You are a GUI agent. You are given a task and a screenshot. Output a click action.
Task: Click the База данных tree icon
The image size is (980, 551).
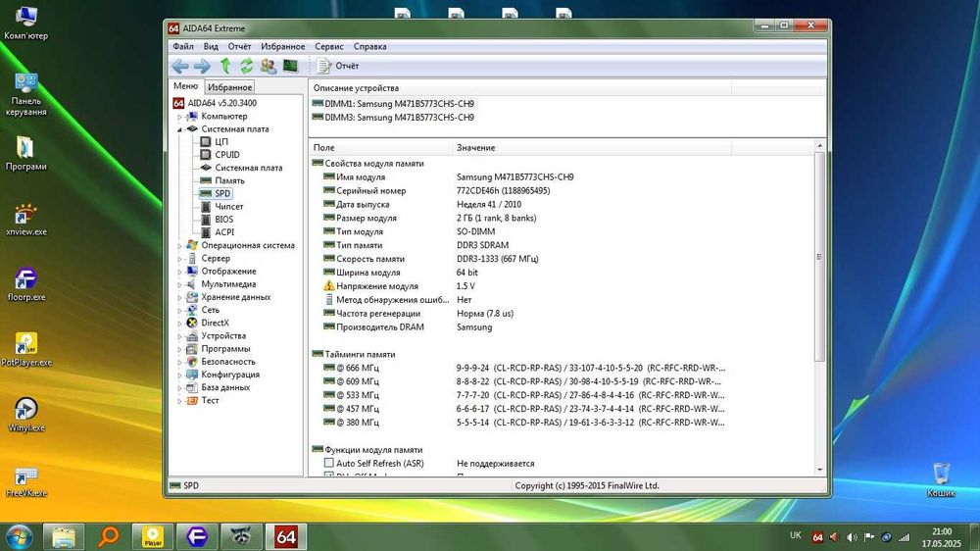click(x=192, y=388)
